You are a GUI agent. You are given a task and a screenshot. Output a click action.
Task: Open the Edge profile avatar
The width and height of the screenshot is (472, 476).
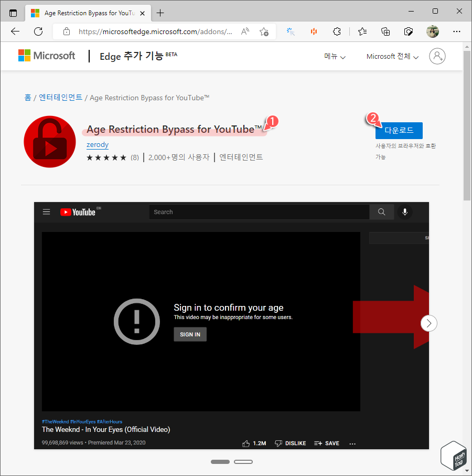[433, 31]
